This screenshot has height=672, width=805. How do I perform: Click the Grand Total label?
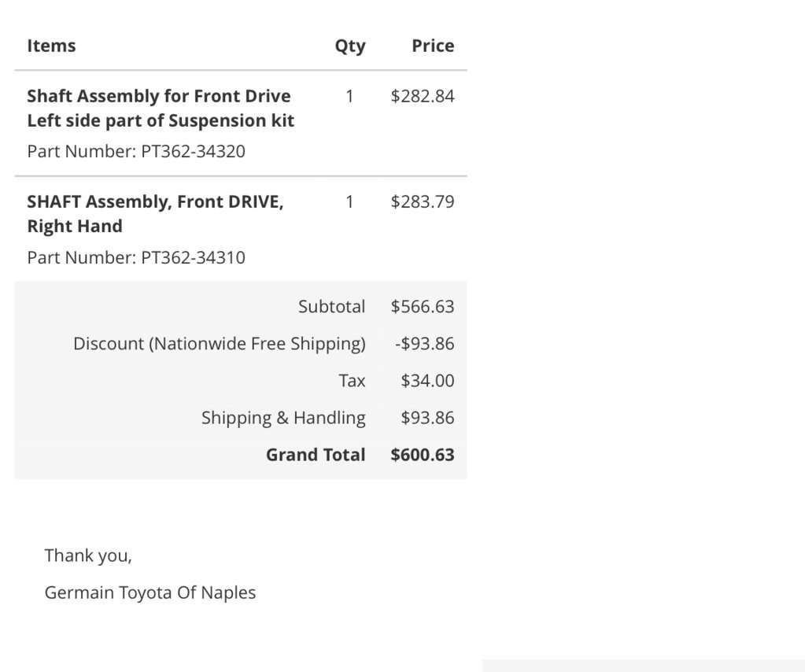316,455
